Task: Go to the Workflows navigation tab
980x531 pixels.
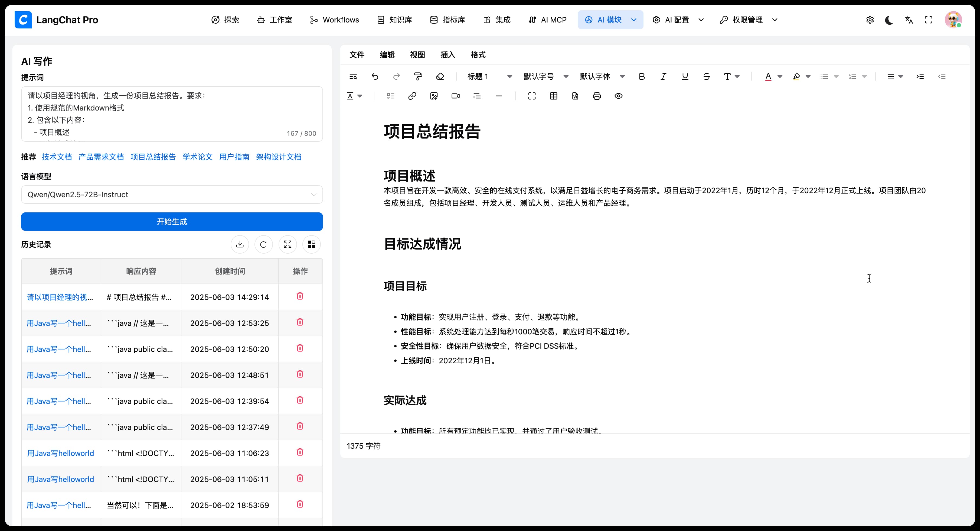Action: (334, 20)
